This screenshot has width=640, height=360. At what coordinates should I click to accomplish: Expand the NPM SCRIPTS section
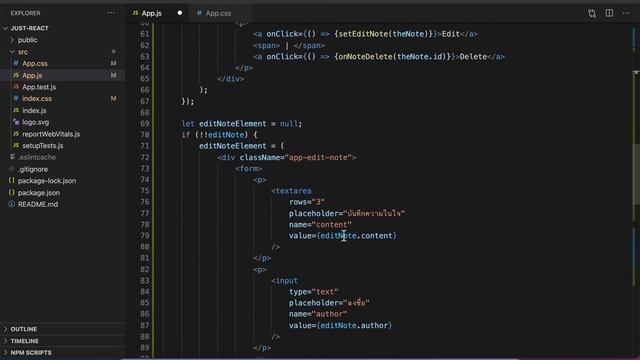tap(31, 353)
